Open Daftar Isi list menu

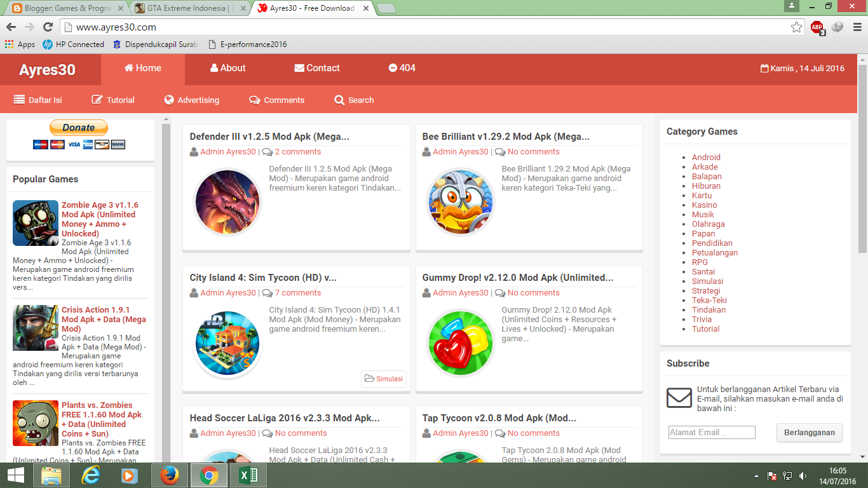tap(38, 100)
